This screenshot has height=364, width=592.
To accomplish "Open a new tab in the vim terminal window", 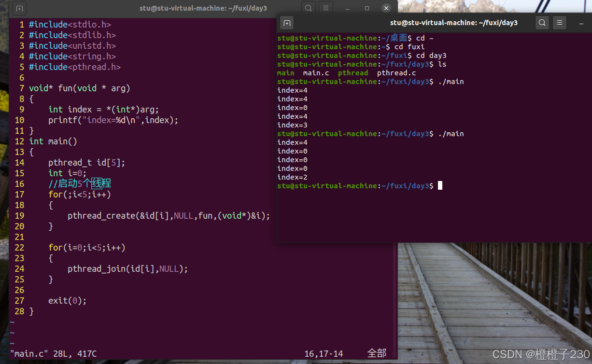I will 19,9.
